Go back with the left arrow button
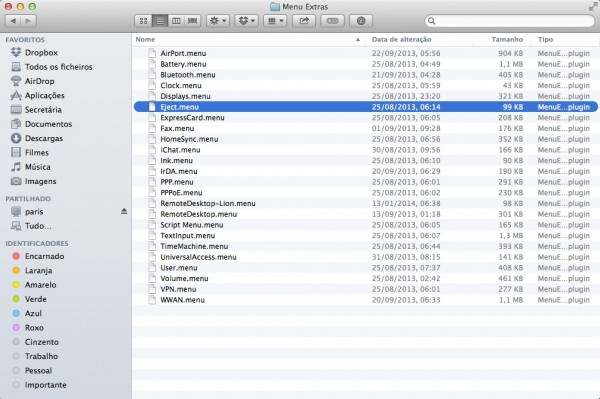Viewport: 600px width, 399px height. click(13, 21)
